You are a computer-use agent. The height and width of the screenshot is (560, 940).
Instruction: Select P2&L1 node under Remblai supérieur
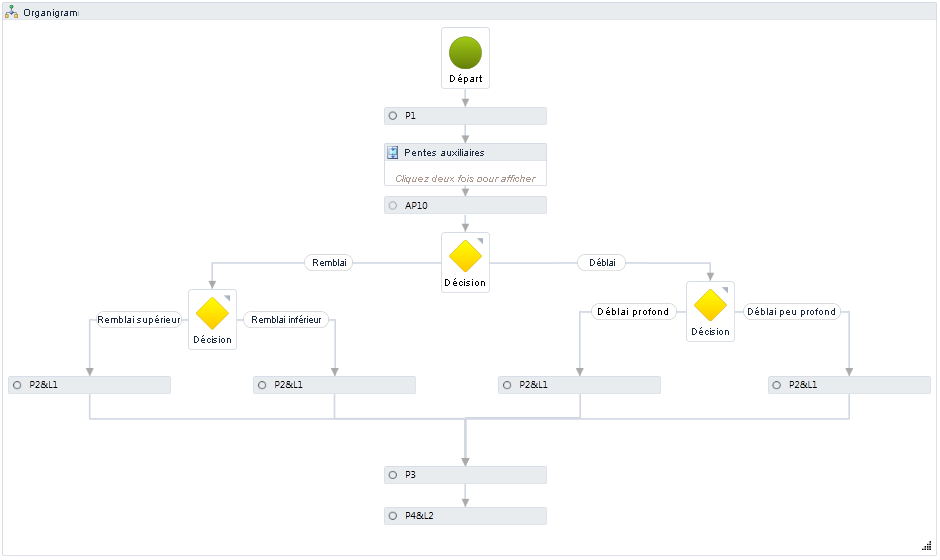90,385
